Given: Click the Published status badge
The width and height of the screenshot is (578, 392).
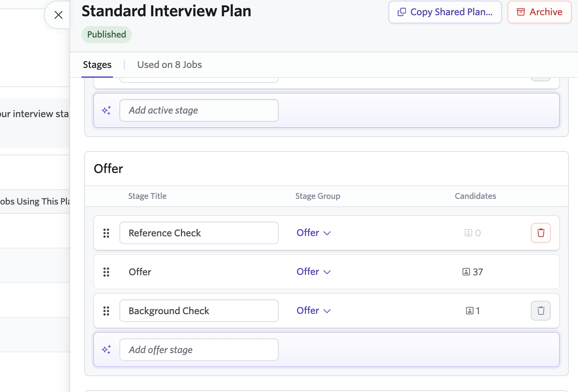Looking at the screenshot, I should (x=107, y=35).
